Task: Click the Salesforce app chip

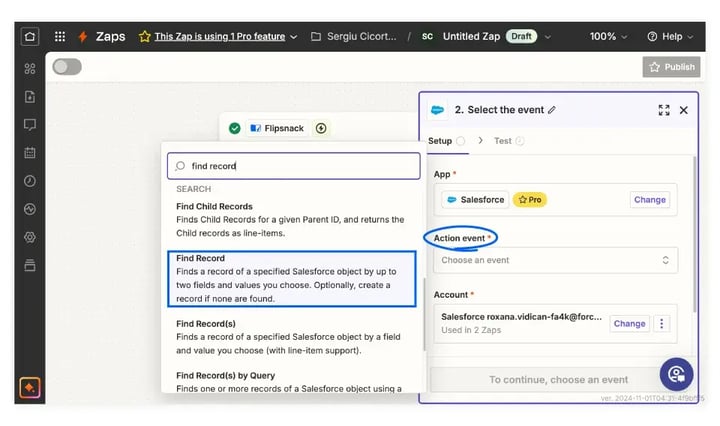Action: click(x=475, y=200)
